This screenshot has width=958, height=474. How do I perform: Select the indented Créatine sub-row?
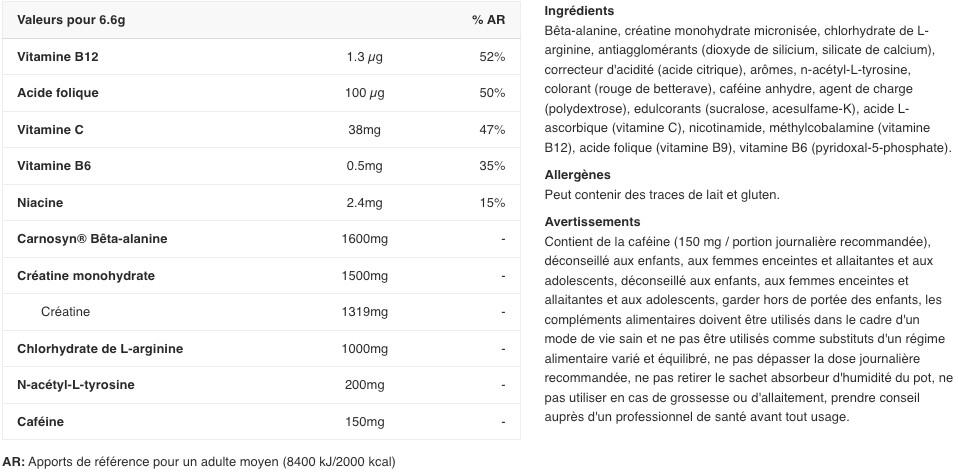pyautogui.click(x=65, y=312)
